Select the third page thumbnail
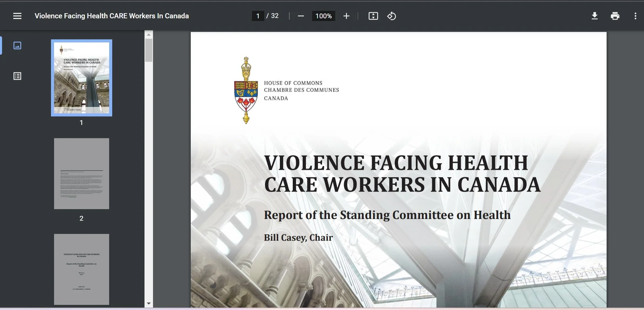This screenshot has height=310, width=644. coord(82,269)
